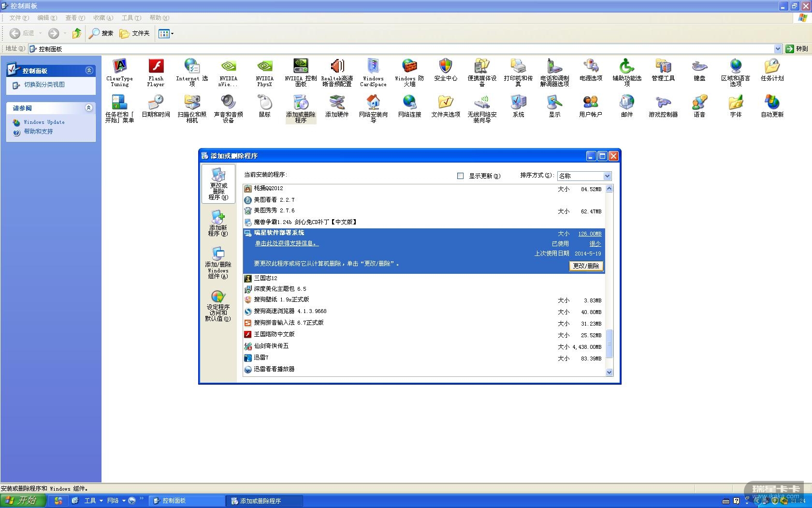Open the 查看 menu
The width and height of the screenshot is (812, 508).
pos(75,18)
